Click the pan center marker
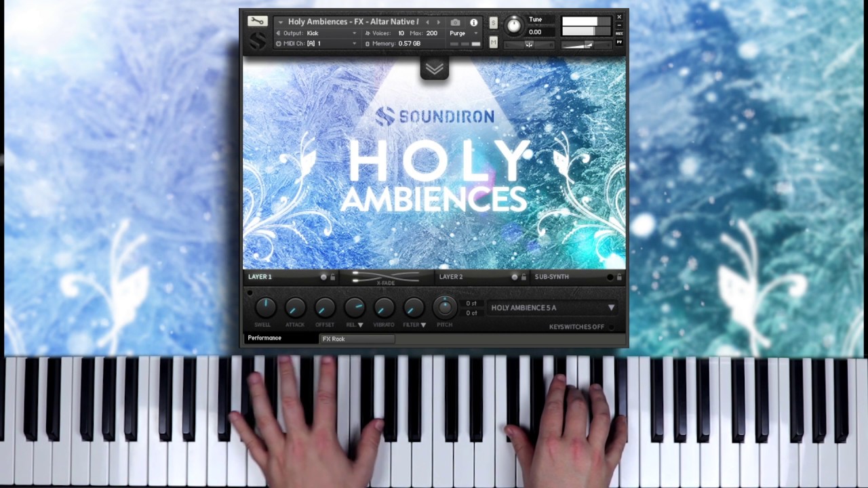868x488 pixels. [529, 45]
